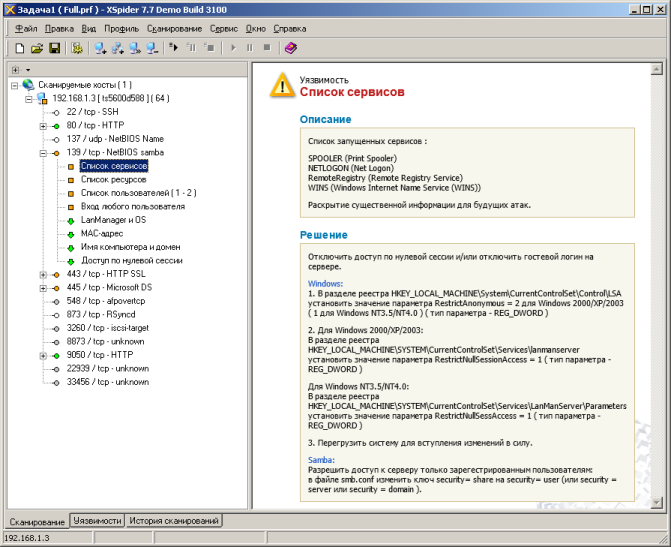Click the Windows: heading in the solution text

325,284
